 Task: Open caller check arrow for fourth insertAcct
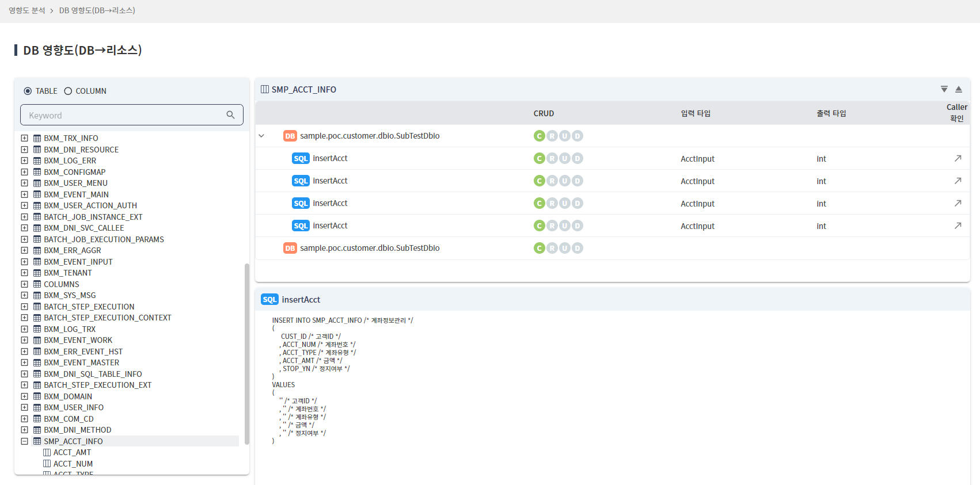click(958, 226)
